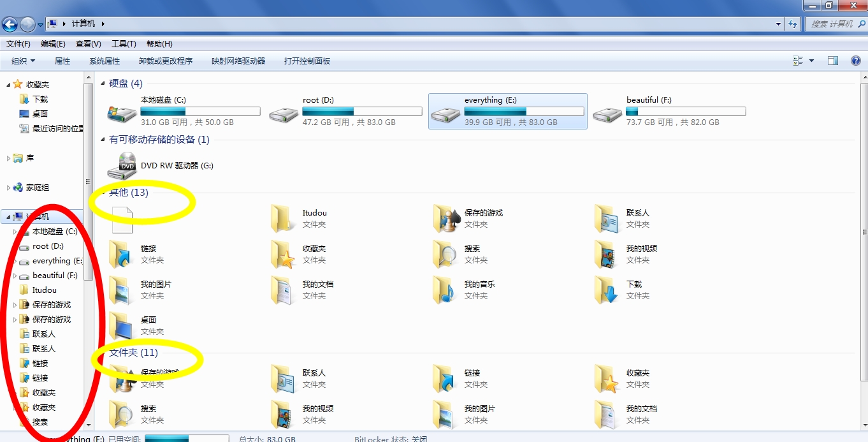
Task: Open the 我的视频 folder under 其他
Action: coord(607,254)
